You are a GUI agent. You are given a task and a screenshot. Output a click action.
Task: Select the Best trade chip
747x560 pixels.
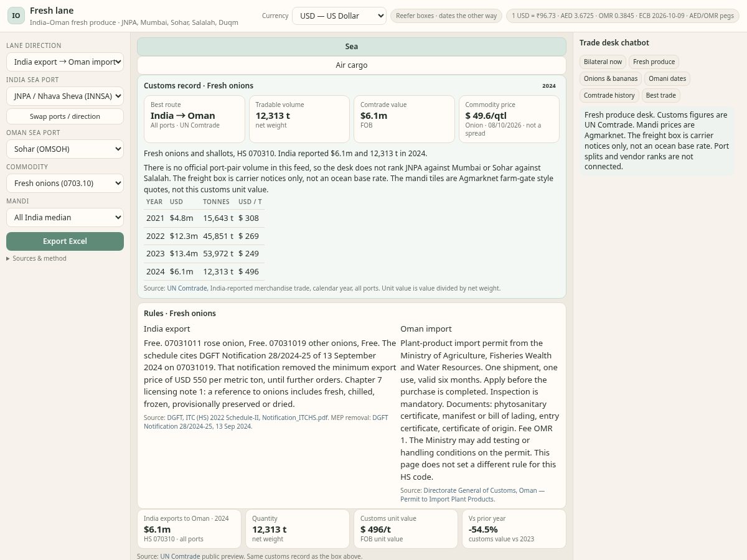point(660,95)
